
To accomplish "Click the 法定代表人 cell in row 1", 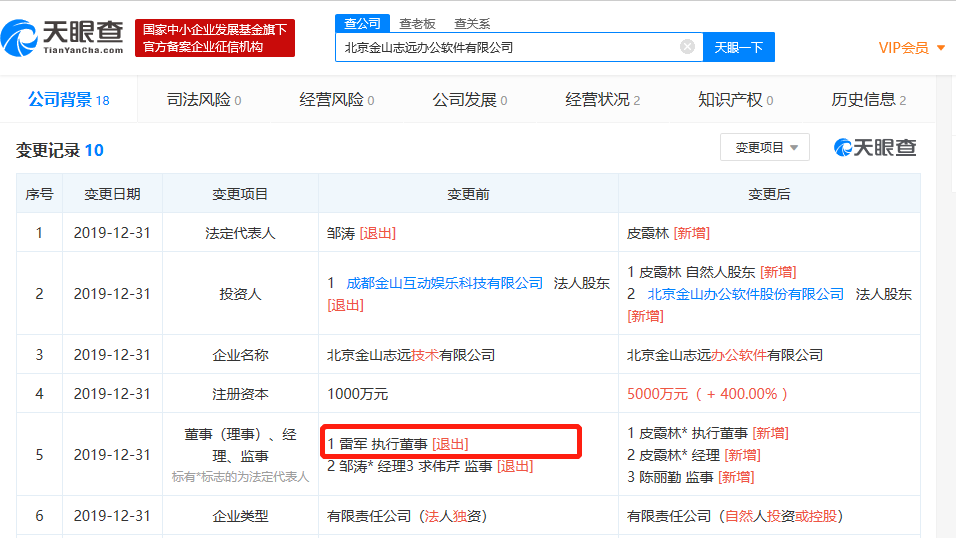I will (x=240, y=233).
